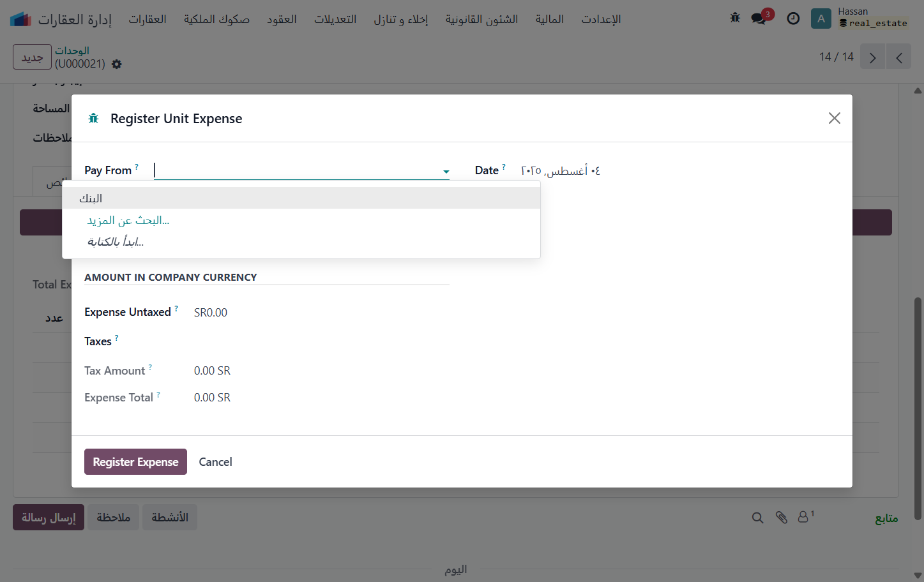Click the Register Expense button
The image size is (924, 582).
[x=135, y=461]
